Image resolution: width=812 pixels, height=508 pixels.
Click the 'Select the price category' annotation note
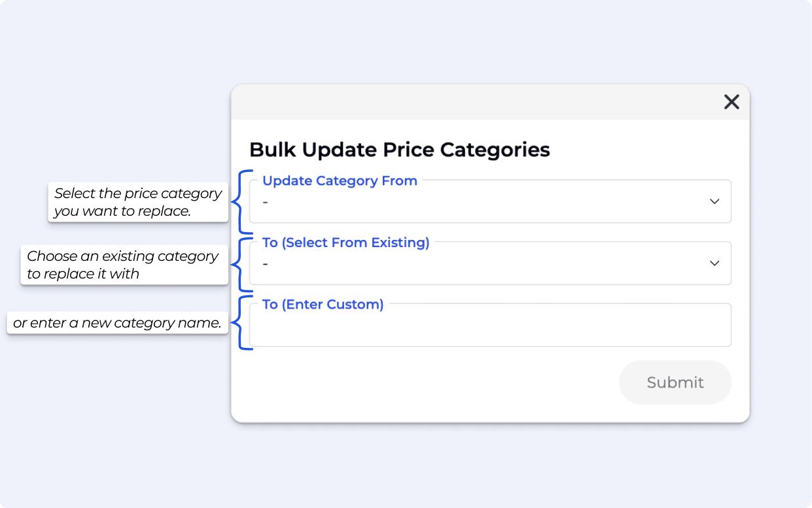pos(138,202)
